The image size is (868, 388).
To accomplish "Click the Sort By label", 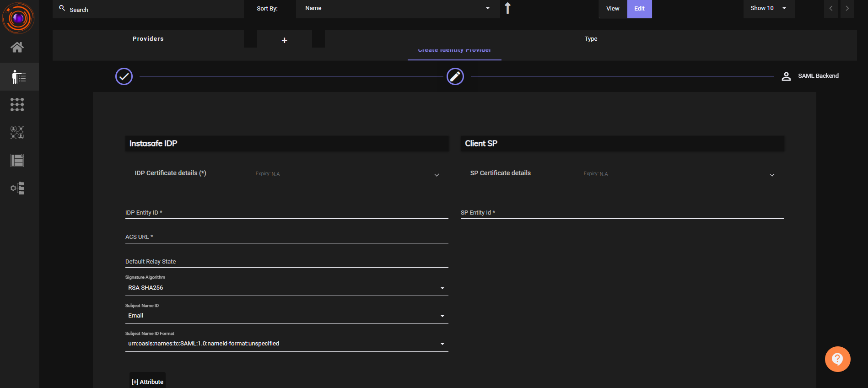I will (x=267, y=9).
